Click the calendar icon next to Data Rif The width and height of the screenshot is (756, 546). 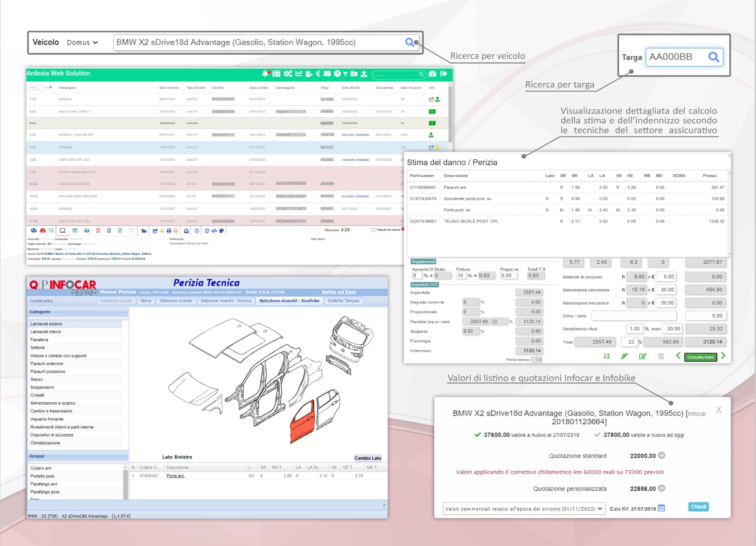661,508
